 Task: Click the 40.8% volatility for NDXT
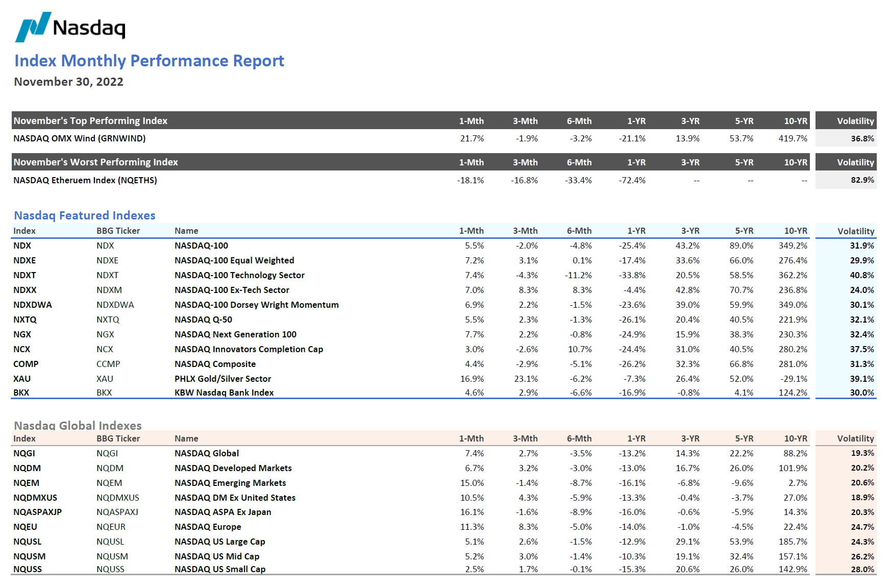(862, 275)
